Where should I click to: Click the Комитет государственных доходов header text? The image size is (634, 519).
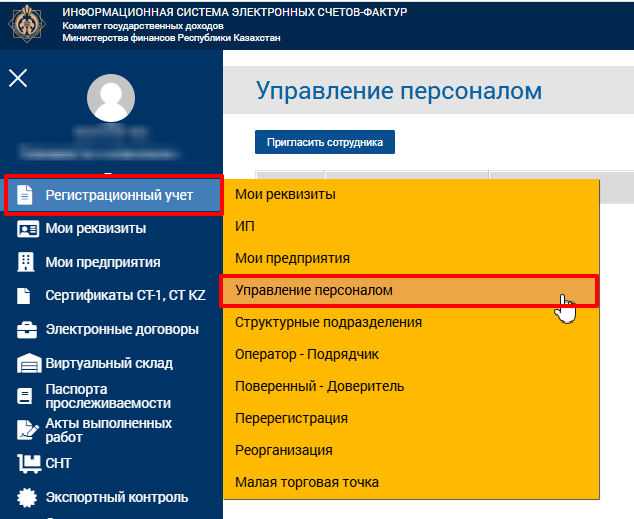point(143,26)
